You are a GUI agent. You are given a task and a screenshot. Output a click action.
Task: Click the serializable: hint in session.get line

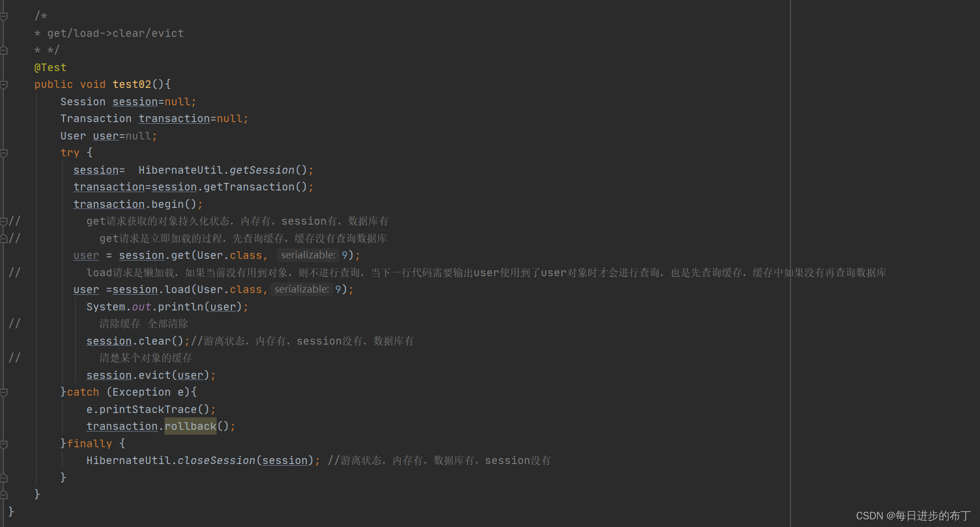tap(308, 255)
